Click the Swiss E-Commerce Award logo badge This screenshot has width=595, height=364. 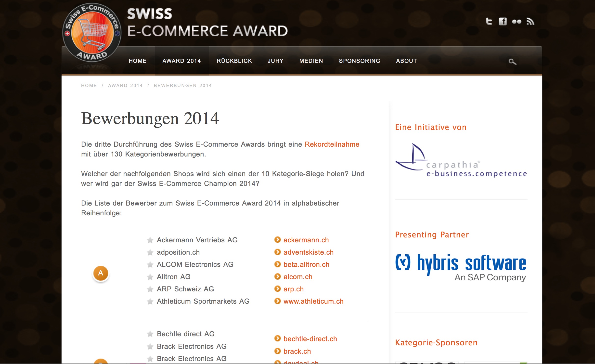[92, 33]
